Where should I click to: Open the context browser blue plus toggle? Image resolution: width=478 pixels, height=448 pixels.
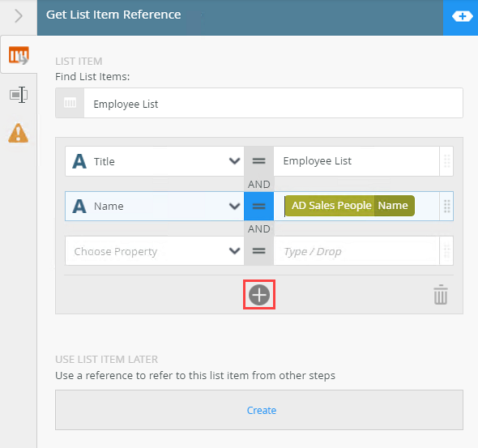click(461, 17)
